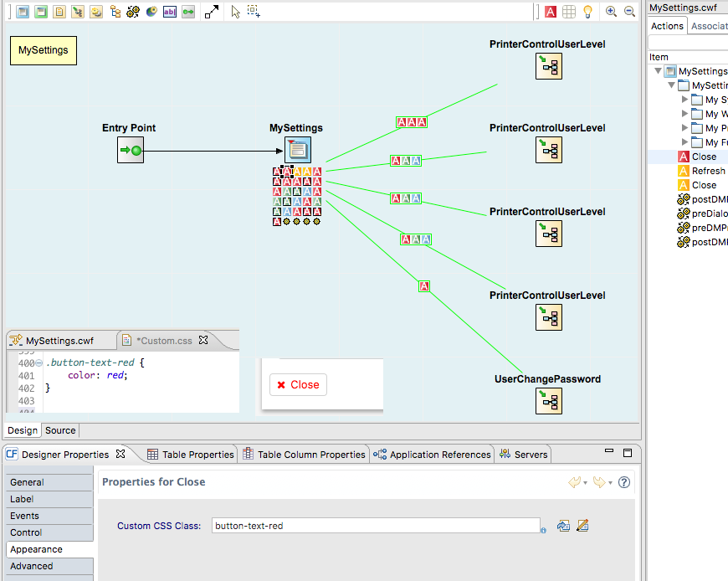This screenshot has width=728, height=581.
Task: Open the Application References tab
Action: (433, 455)
